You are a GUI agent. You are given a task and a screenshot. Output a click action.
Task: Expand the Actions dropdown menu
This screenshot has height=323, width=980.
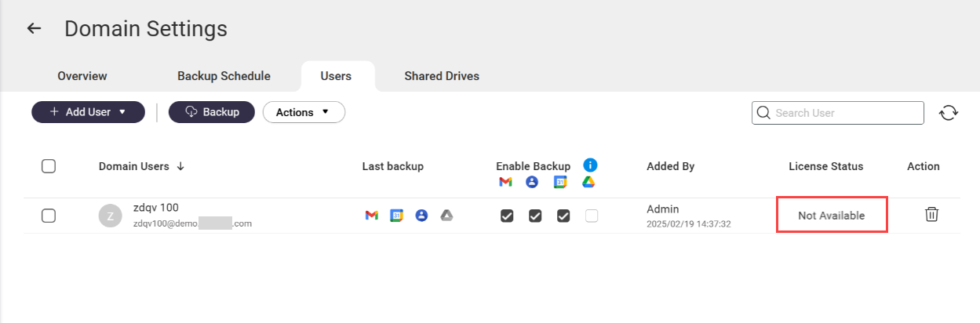click(x=304, y=112)
